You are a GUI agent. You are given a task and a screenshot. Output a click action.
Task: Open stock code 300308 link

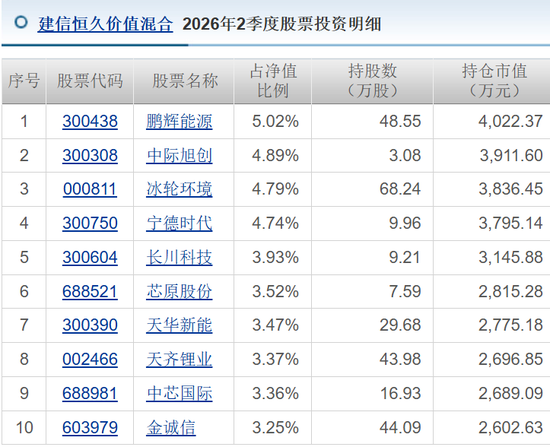point(90,155)
